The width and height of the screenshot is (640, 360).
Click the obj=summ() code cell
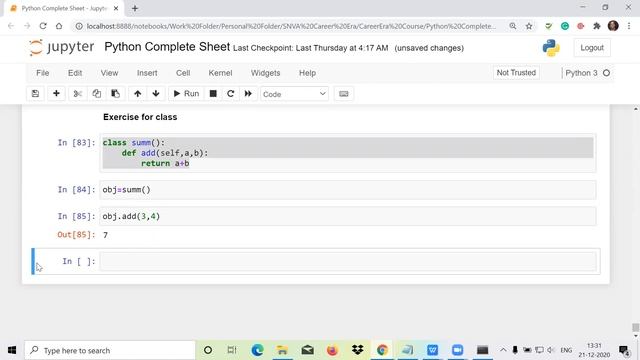coord(348,190)
